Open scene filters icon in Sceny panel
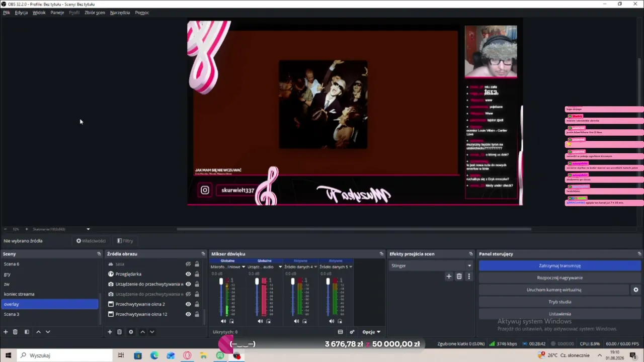The height and width of the screenshot is (362, 644). point(27,332)
